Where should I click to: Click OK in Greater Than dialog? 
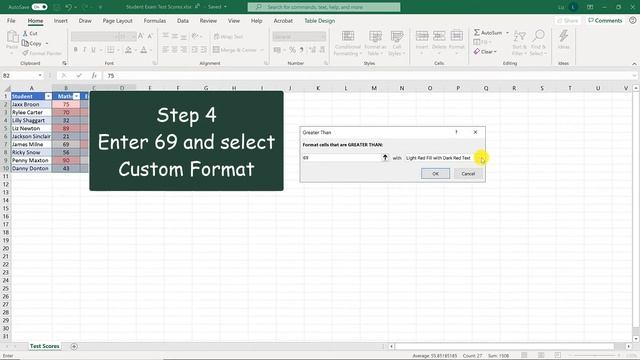coord(435,173)
